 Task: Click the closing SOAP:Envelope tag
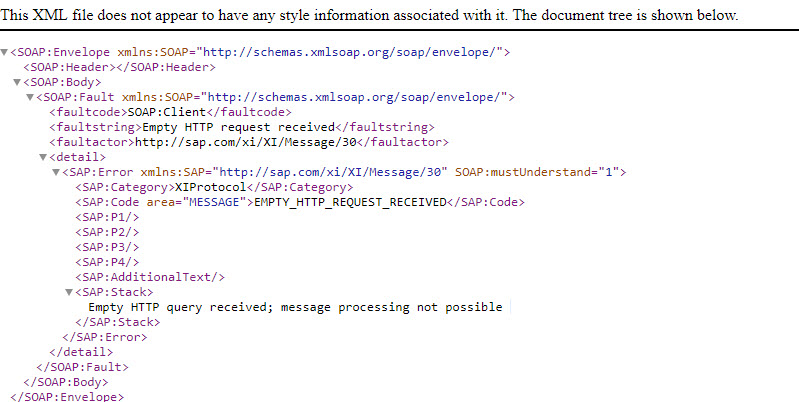click(67, 396)
